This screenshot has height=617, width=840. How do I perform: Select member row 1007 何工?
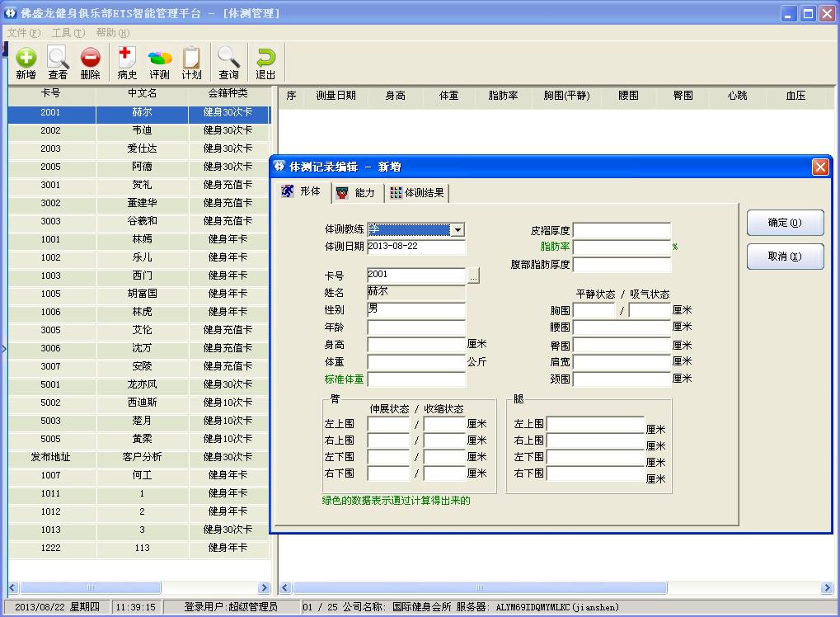(x=139, y=475)
